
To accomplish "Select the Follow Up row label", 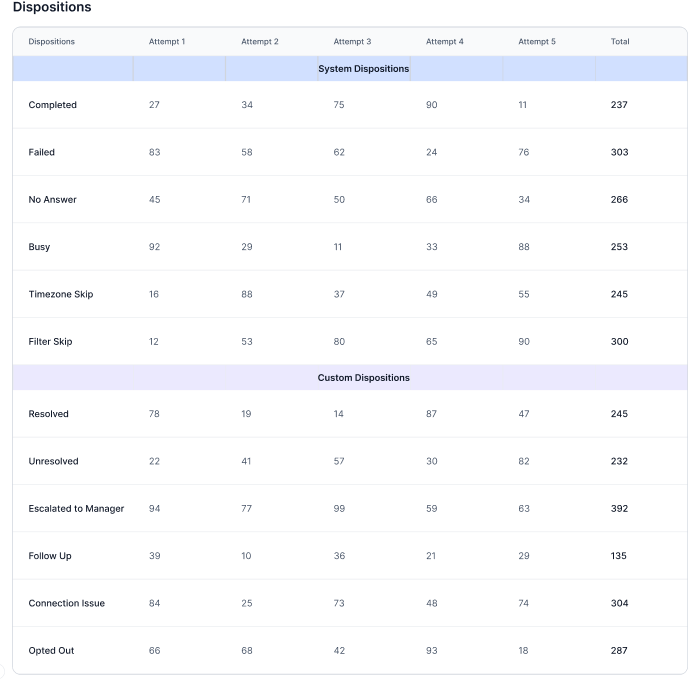I will click(50, 556).
